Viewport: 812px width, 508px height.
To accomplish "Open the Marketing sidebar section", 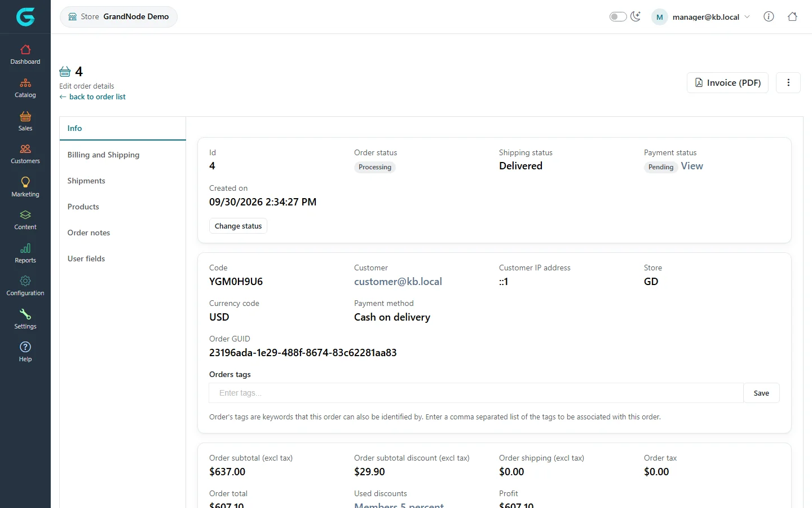I will [25, 187].
